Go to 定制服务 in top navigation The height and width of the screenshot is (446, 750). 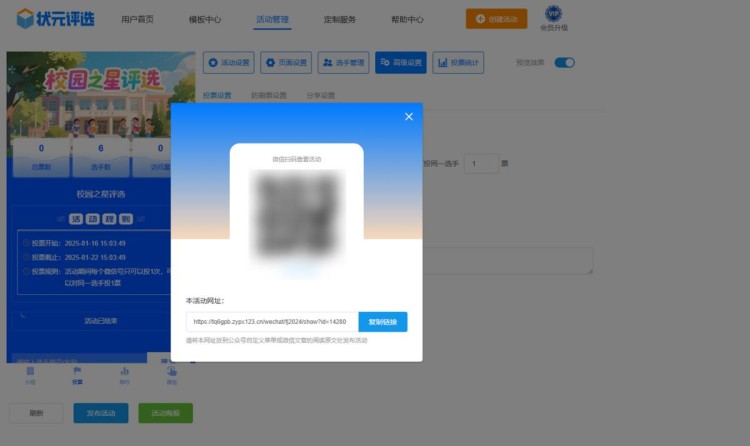coord(339,19)
